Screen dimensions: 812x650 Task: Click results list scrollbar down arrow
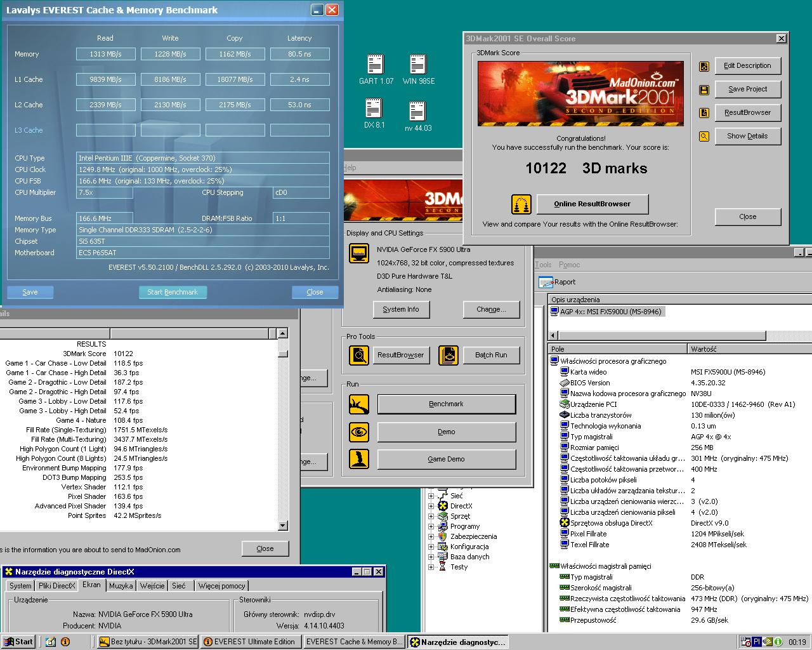[283, 526]
